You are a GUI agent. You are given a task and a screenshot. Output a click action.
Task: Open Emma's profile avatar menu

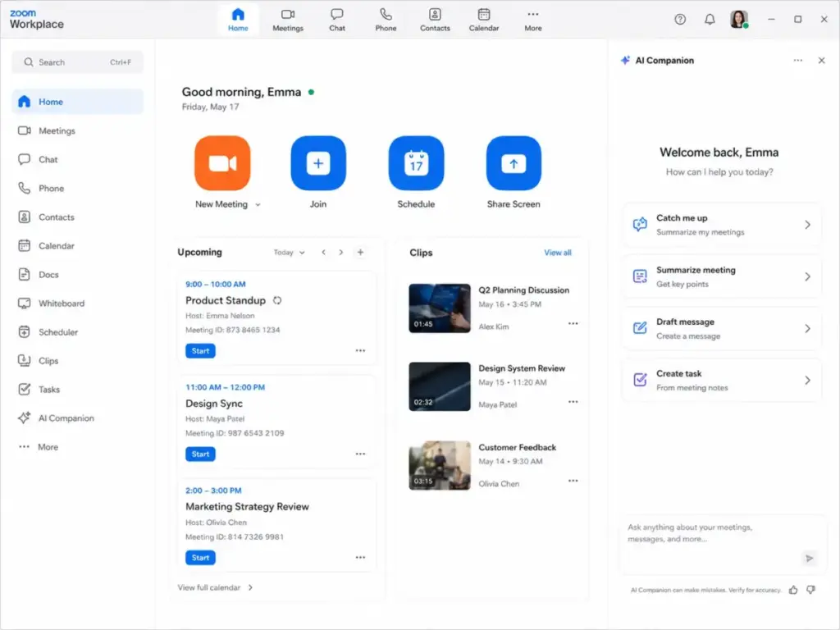[739, 20]
